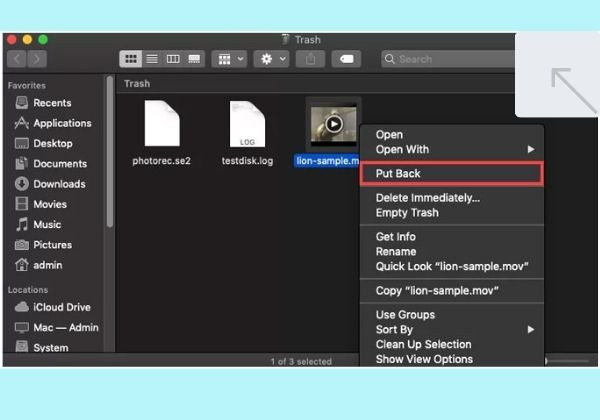Open Desktop in the sidebar
This screenshot has width=600, height=420.
click(x=44, y=143)
